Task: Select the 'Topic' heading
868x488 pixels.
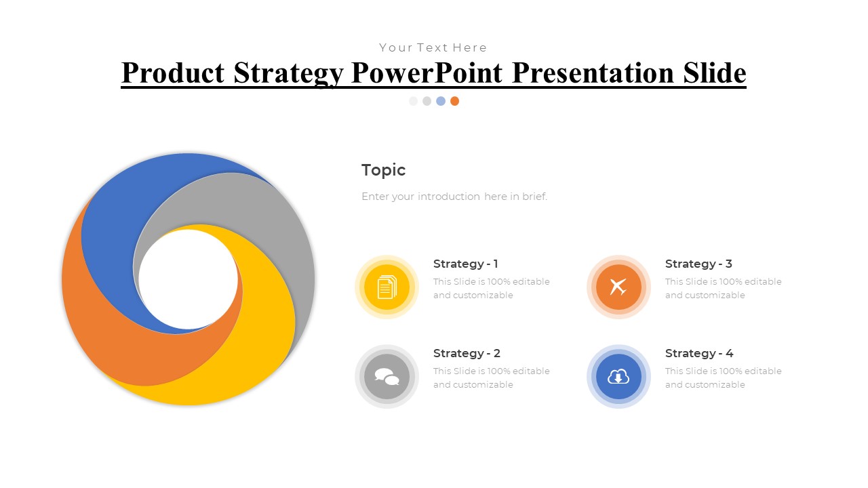Action: pyautogui.click(x=383, y=170)
